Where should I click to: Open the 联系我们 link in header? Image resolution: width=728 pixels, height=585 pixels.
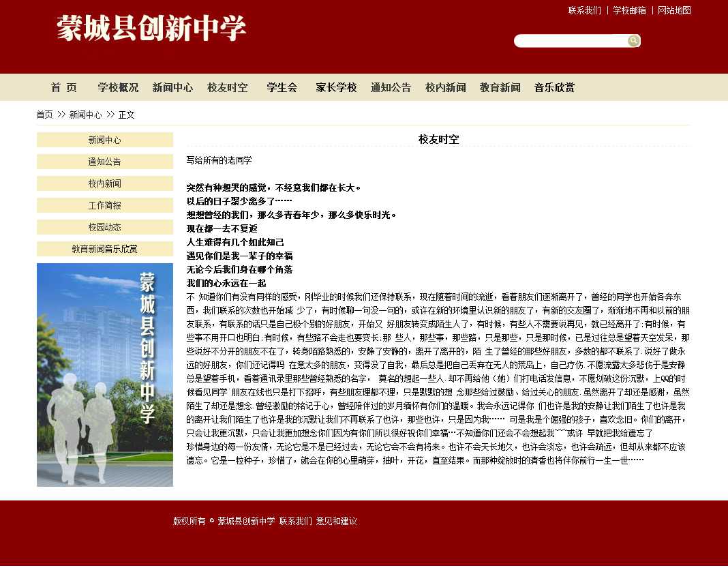coord(584,11)
